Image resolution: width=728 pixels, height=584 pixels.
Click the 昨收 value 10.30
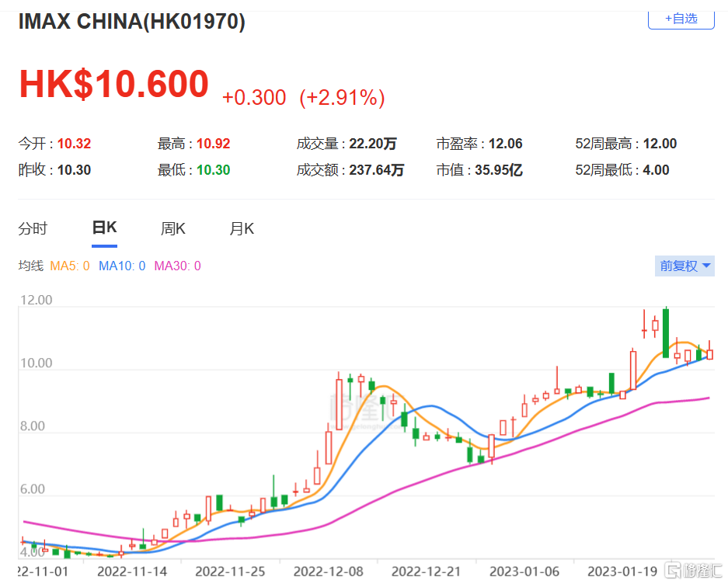[75, 170]
